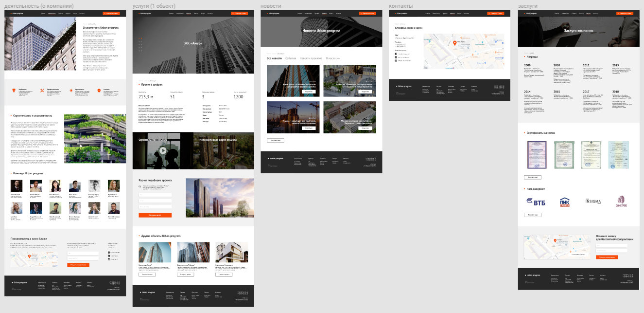Click the Донстрой partner logo
This screenshot has height=313, width=644.
pos(621,201)
